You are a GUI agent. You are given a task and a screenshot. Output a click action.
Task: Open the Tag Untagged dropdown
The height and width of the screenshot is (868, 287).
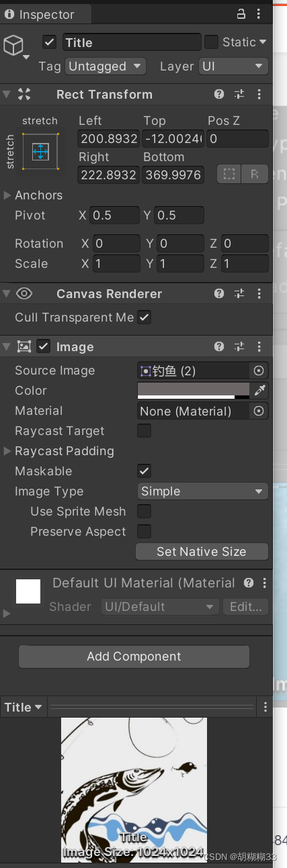point(106,66)
